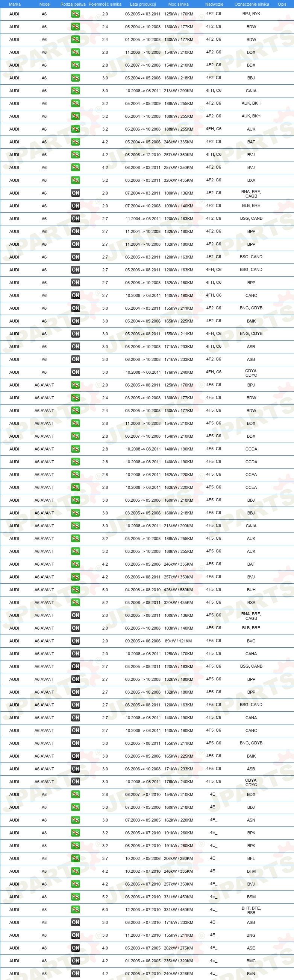This screenshot has width=294, height=980.
Task: Click the diesel ON icon in the A8 BVN row
Action: tap(75, 974)
